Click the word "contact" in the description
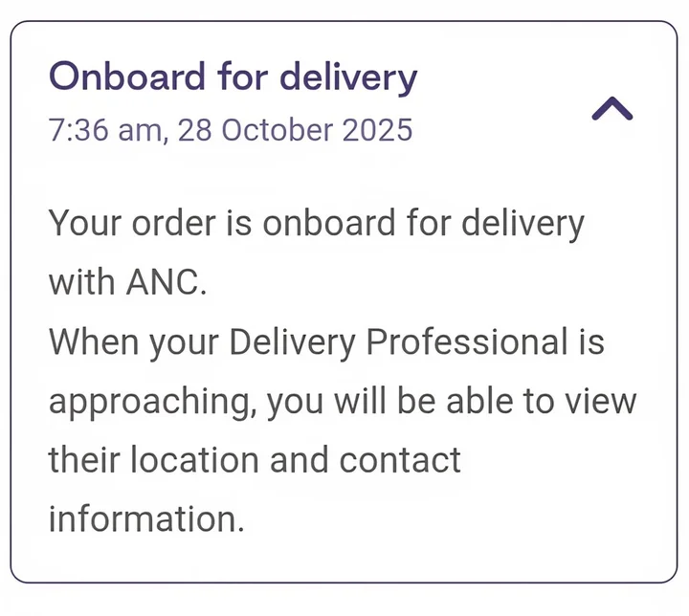This screenshot has height=616, width=689. 401,460
